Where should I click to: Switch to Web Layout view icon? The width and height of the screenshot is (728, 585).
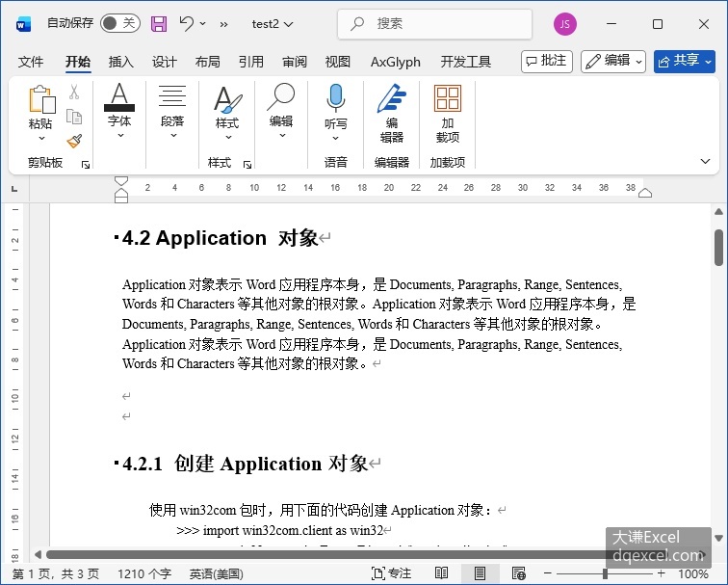[x=518, y=573]
